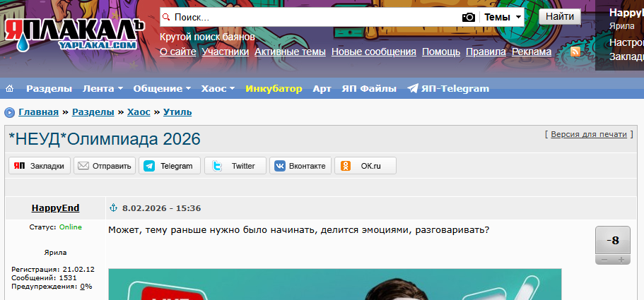Click the Найти search button

(560, 17)
